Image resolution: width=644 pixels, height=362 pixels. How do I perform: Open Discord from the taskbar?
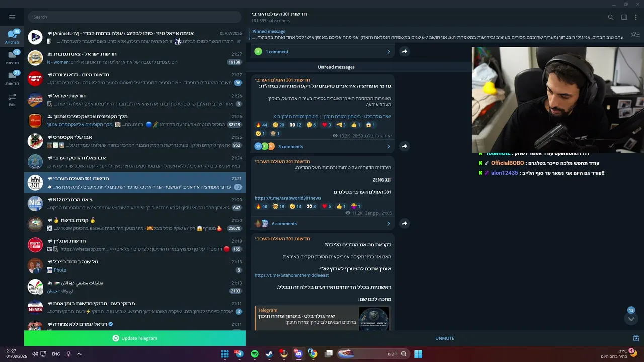click(x=299, y=354)
